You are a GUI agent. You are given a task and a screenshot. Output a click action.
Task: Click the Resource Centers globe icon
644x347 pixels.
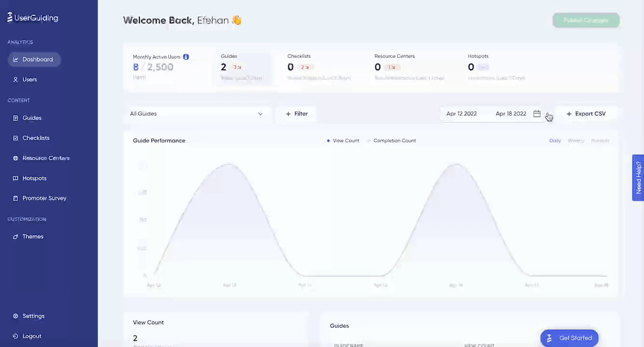[x=15, y=158]
